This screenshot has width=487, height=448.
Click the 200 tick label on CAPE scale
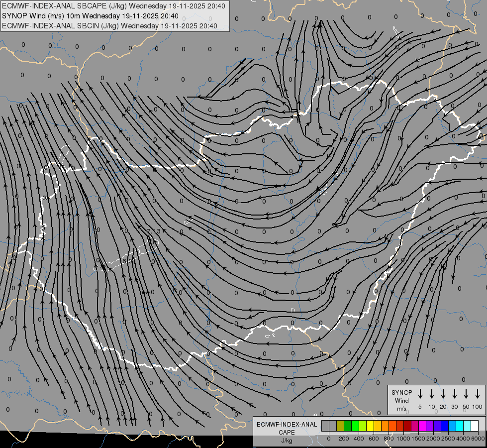tap(344, 439)
